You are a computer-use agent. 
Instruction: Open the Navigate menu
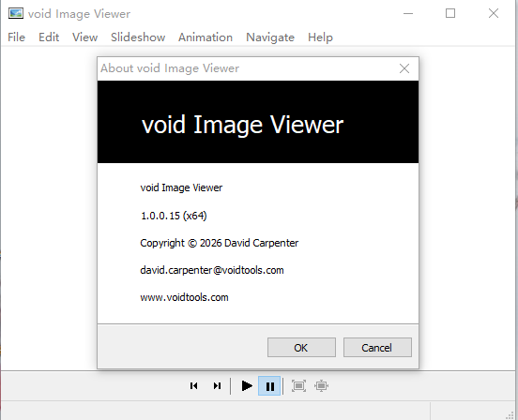coord(270,37)
